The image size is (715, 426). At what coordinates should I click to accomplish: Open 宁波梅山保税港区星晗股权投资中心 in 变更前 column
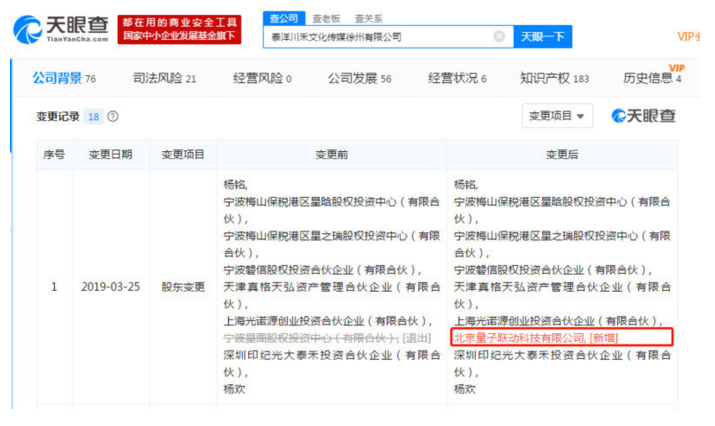point(332,210)
